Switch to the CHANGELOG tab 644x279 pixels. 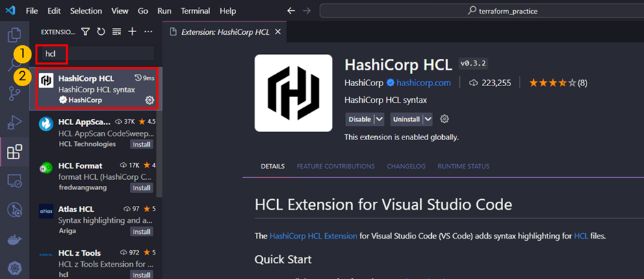[x=407, y=167]
